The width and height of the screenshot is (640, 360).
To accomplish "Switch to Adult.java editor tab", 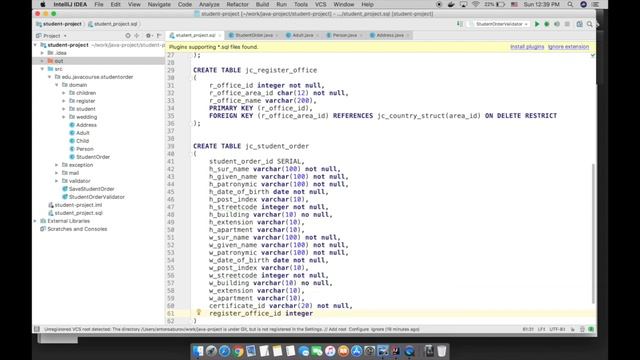I will pyautogui.click(x=302, y=36).
